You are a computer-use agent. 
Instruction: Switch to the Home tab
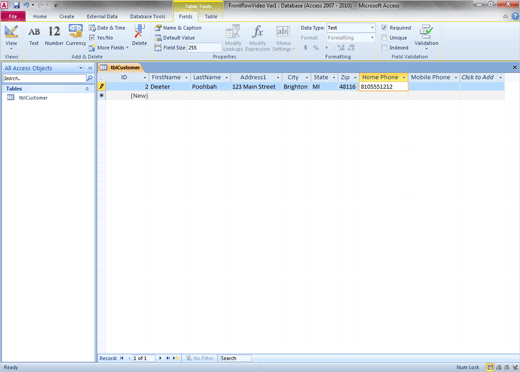pyautogui.click(x=40, y=16)
